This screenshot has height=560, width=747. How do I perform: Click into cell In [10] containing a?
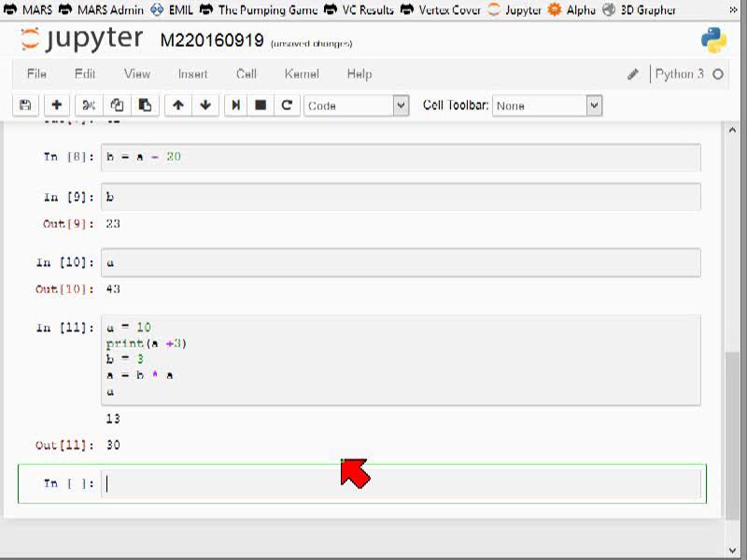click(401, 262)
